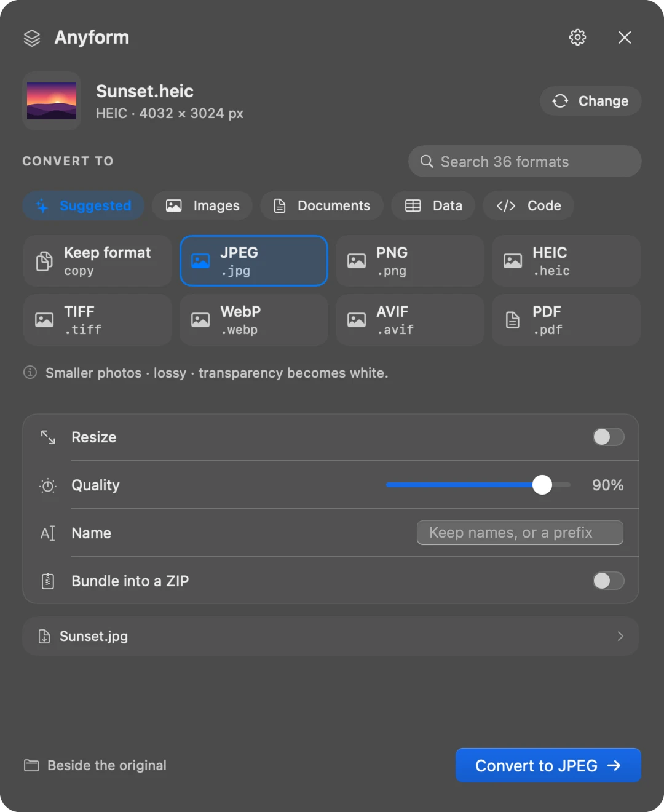Switch to the Code tab
The width and height of the screenshot is (664, 812).
pyautogui.click(x=529, y=205)
